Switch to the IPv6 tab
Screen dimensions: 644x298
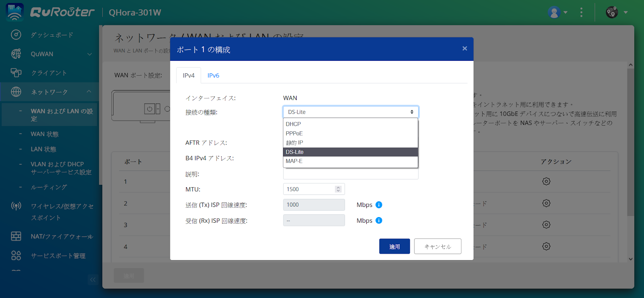pos(213,76)
